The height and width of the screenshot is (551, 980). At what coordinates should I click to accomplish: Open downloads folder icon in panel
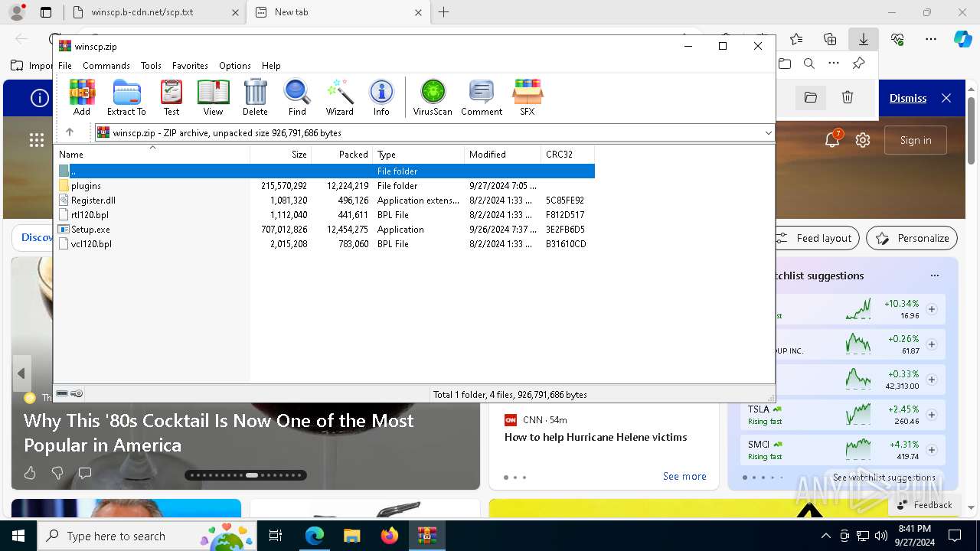[811, 97]
